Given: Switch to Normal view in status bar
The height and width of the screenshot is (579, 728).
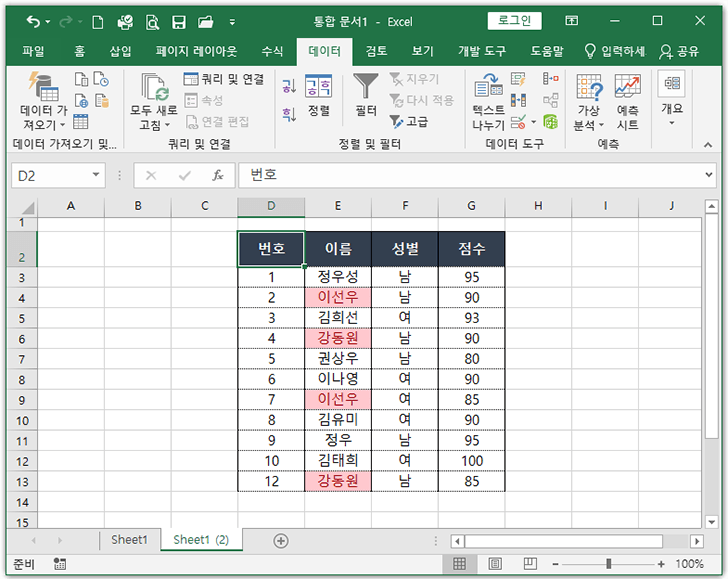Looking at the screenshot, I should (x=459, y=564).
